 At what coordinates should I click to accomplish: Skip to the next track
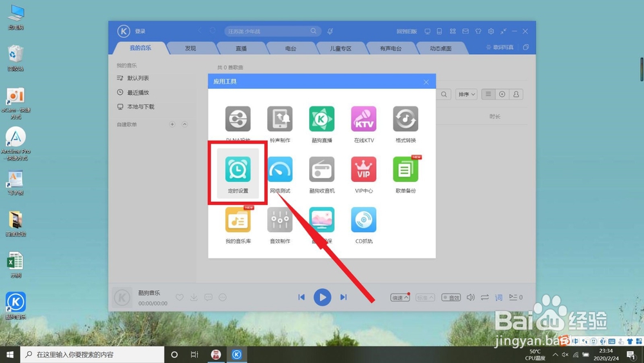(343, 297)
